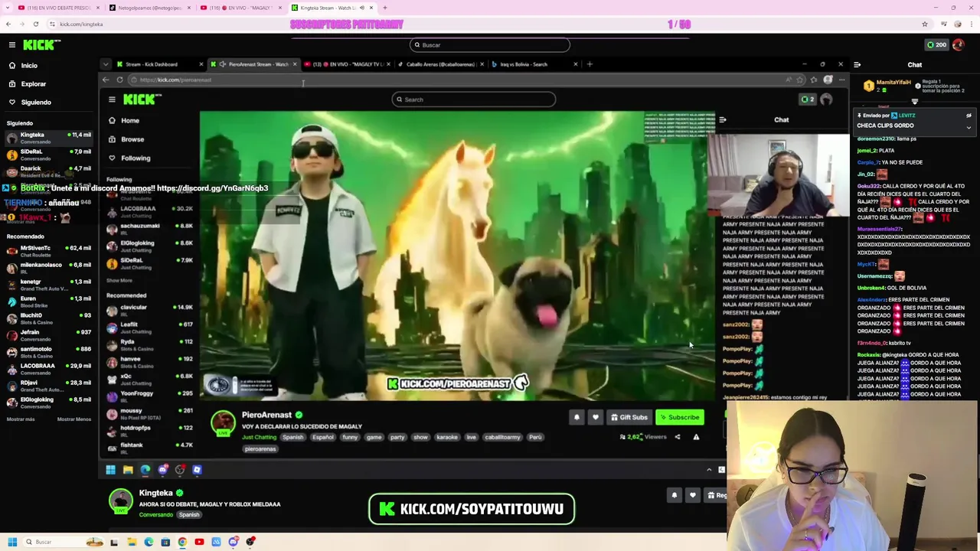Toggle notification bell for PieroArenast
This screenshot has width=980, height=551.
coord(577,417)
